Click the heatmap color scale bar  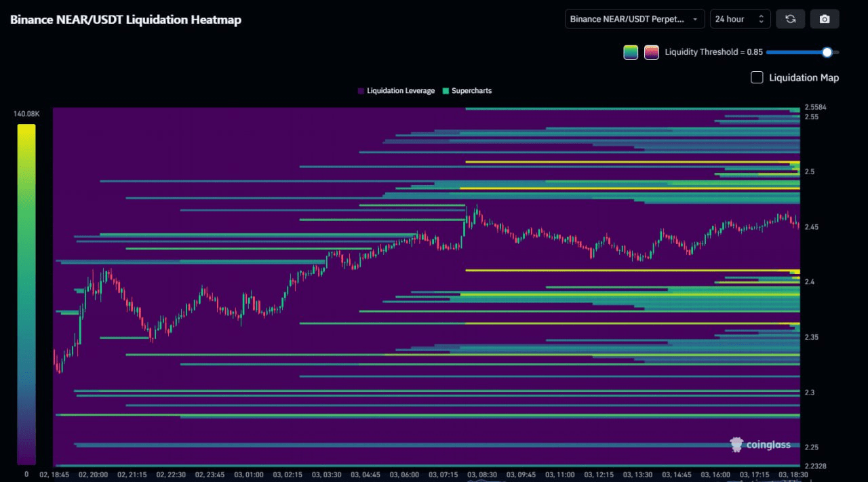pos(26,294)
